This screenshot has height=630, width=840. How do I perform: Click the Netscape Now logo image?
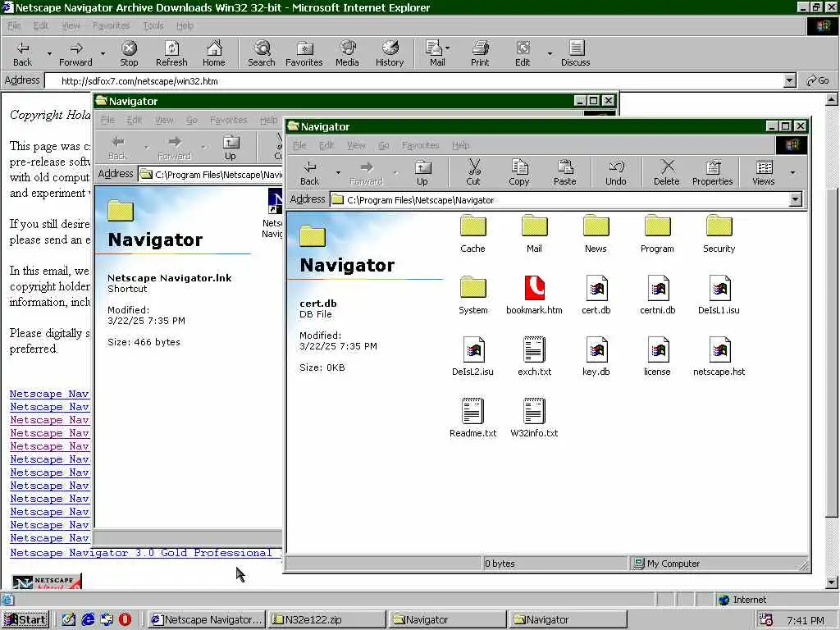pos(47,582)
